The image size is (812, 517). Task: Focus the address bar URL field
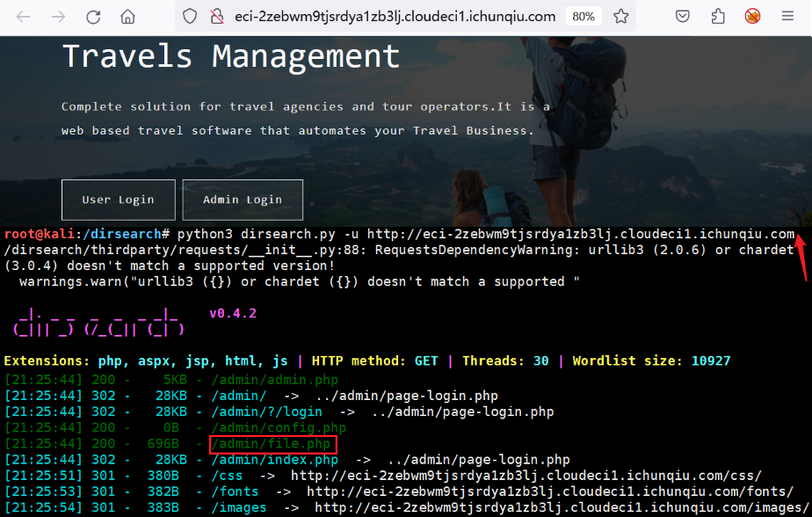pyautogui.click(x=395, y=17)
